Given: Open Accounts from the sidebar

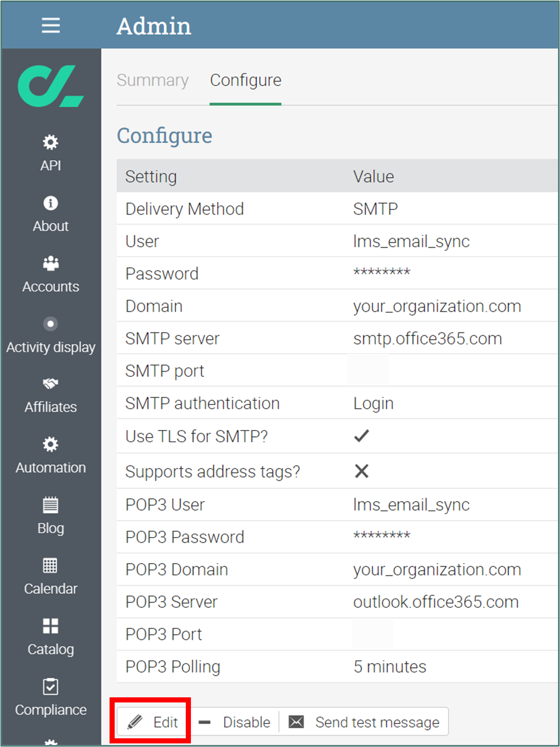Looking at the screenshot, I should point(51,275).
